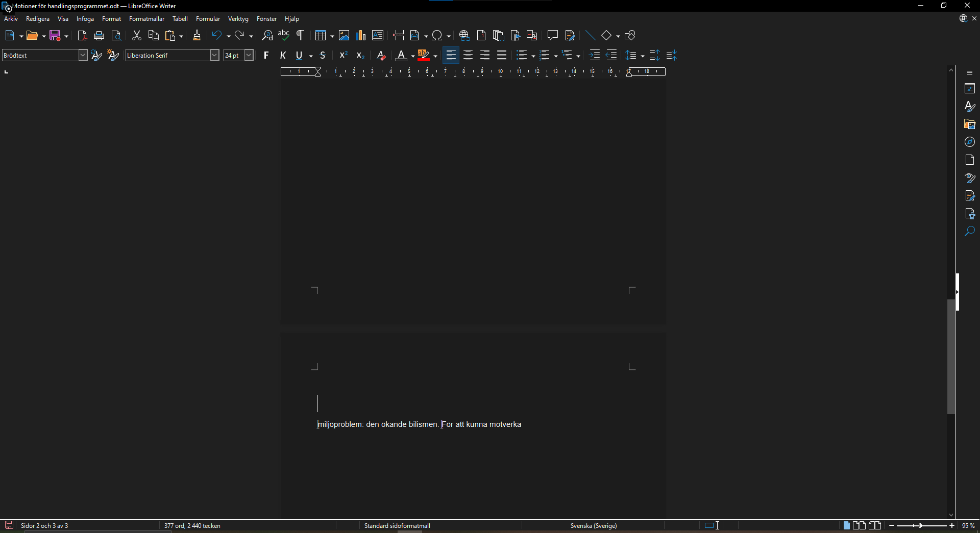
Task: Insert an image using toolbar icon
Action: coord(344,36)
